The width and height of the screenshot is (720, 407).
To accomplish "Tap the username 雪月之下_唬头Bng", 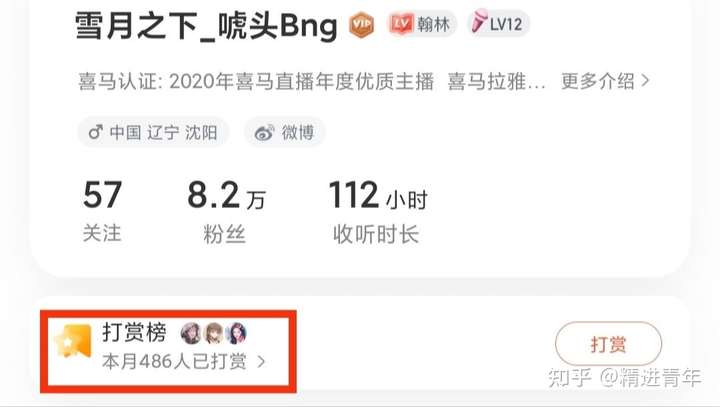I will coord(206,26).
